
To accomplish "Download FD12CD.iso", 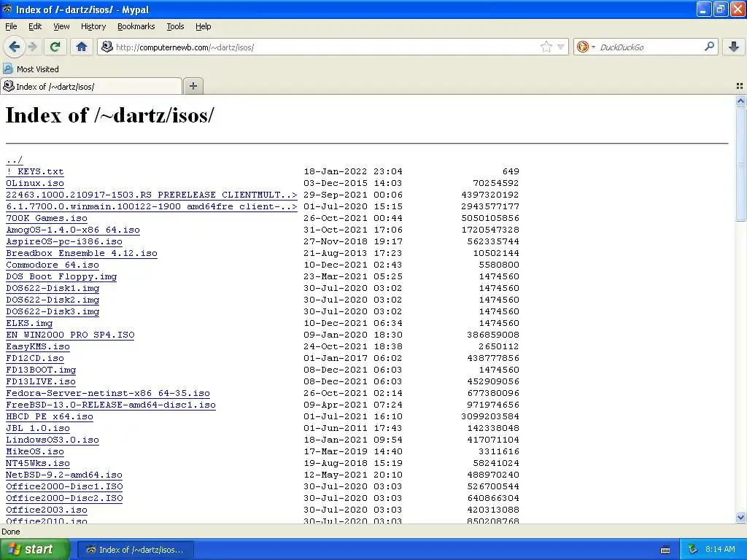I will [x=35, y=358].
